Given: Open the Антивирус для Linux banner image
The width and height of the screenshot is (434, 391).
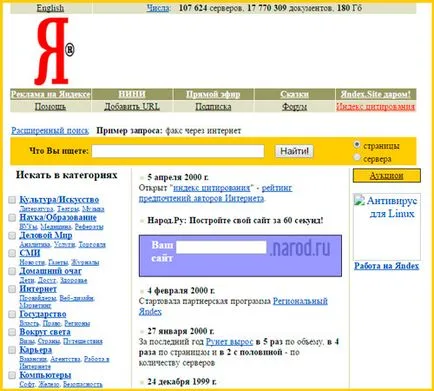Looking at the screenshot, I should tap(387, 227).
